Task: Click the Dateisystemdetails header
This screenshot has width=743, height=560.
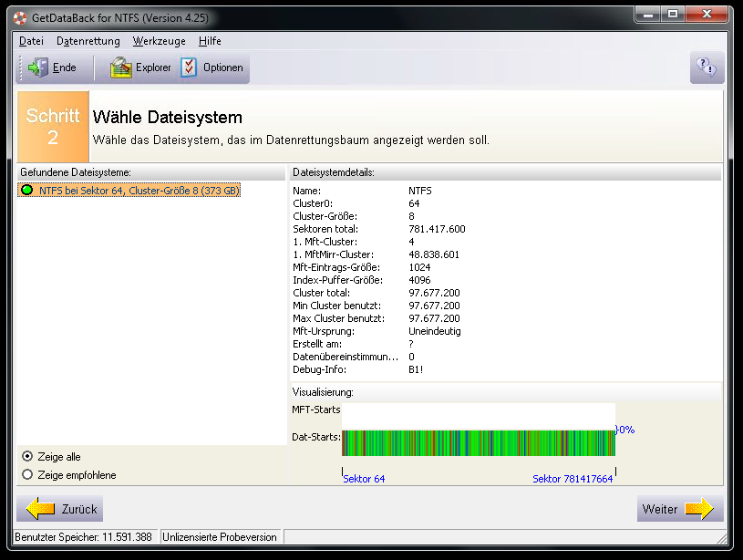Action: click(x=506, y=172)
